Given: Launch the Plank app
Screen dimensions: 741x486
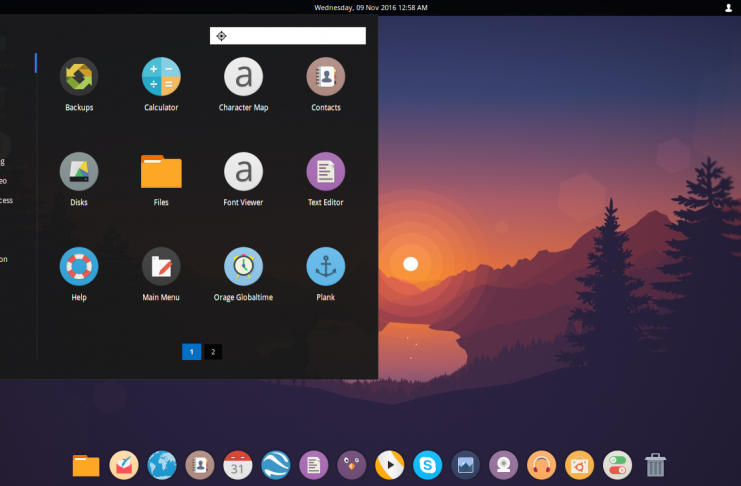Looking at the screenshot, I should point(326,267).
